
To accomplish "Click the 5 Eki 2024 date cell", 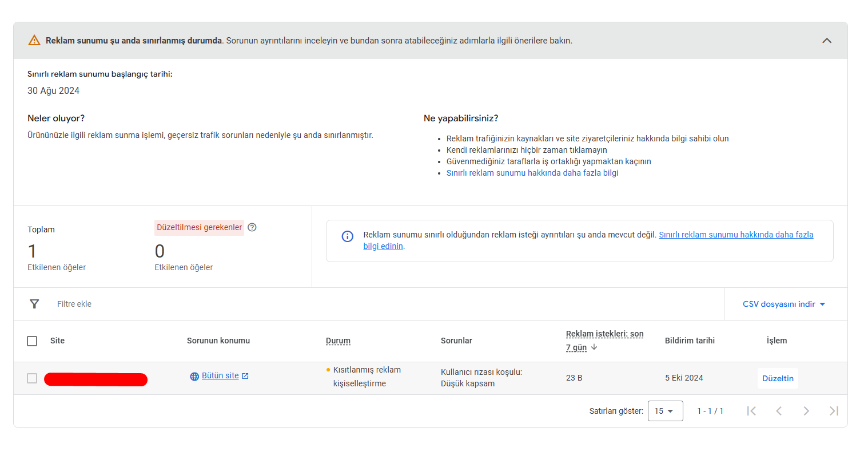I will [684, 378].
